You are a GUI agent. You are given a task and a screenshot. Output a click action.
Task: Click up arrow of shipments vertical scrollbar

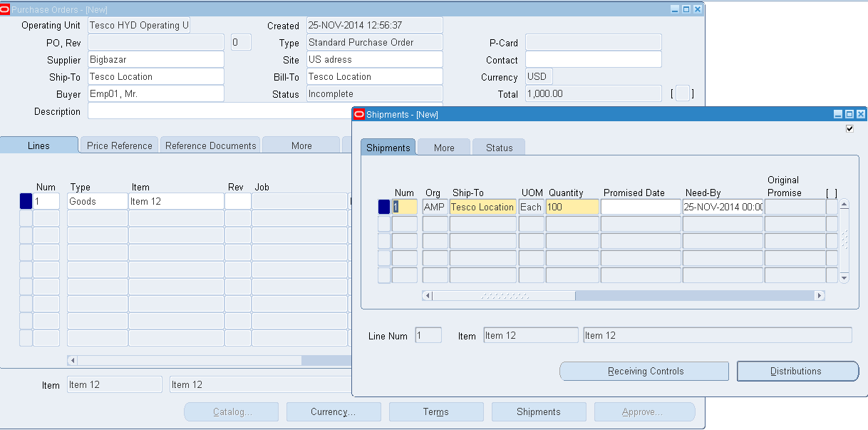coord(844,204)
